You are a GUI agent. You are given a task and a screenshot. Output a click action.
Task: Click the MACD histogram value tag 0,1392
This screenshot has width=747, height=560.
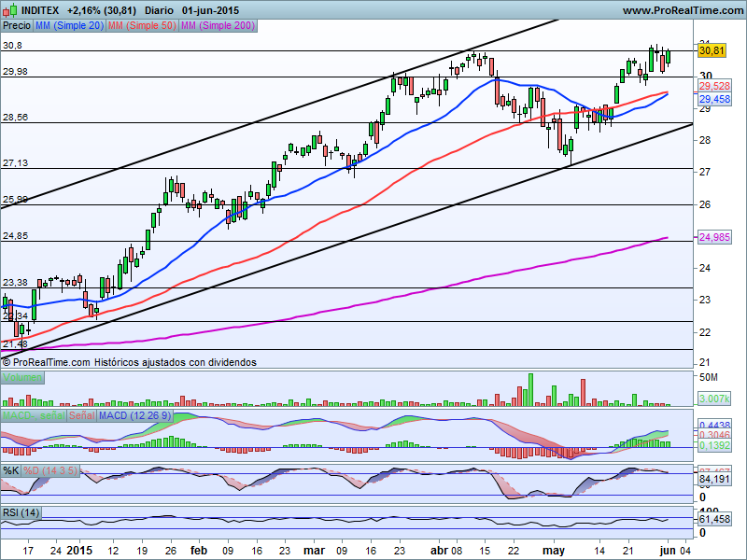pos(714,445)
